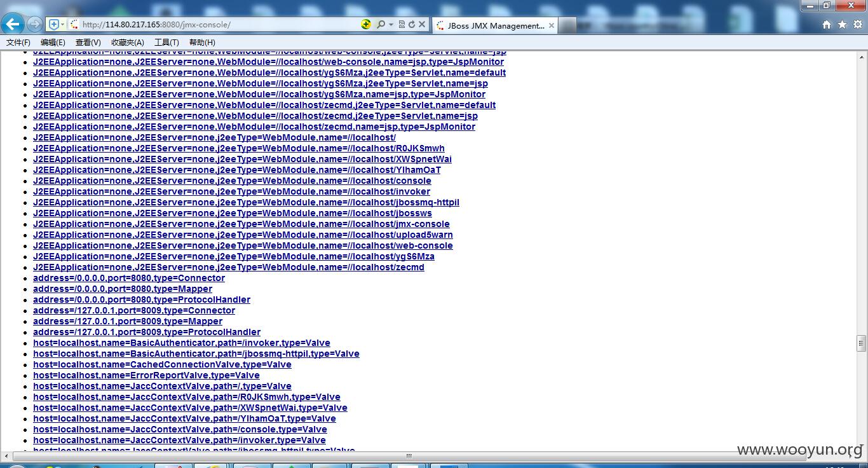The height and width of the screenshot is (468, 868).
Task: Open the 收藏夹(A) menu
Action: 128,43
